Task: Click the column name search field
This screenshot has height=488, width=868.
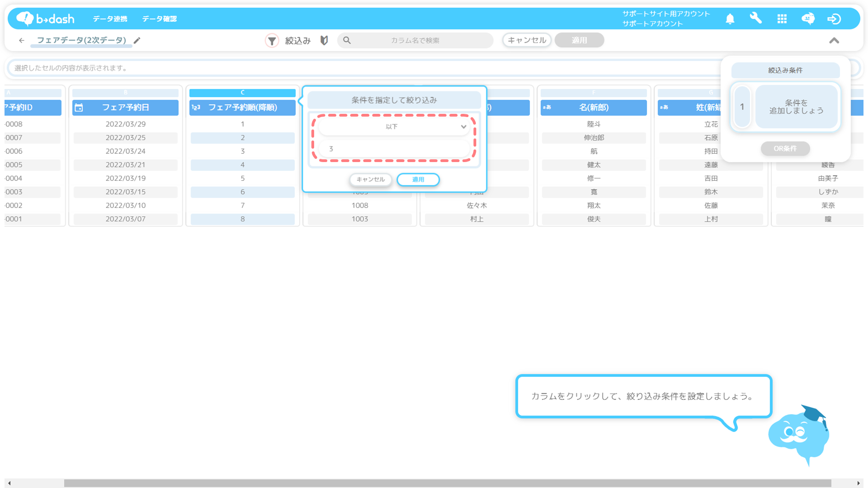Action: [415, 40]
